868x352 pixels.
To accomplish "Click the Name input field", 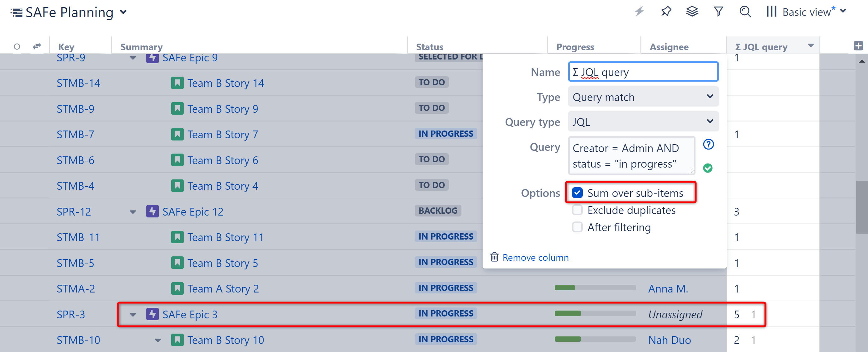I will pyautogui.click(x=643, y=72).
